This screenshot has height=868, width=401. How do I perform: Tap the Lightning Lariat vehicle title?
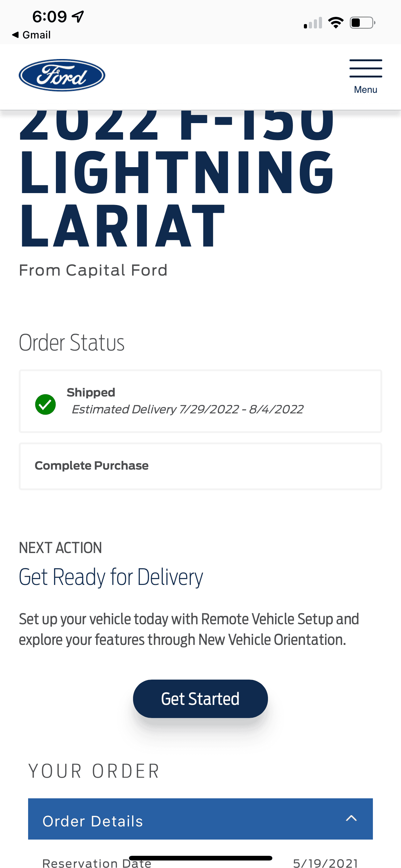(176, 199)
